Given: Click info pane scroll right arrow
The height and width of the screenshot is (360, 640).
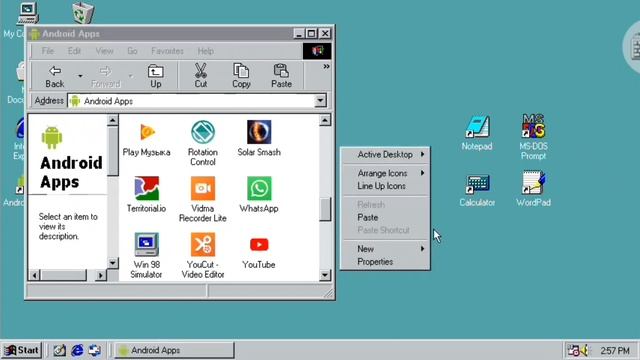Looking at the screenshot, I should pos(100,276).
